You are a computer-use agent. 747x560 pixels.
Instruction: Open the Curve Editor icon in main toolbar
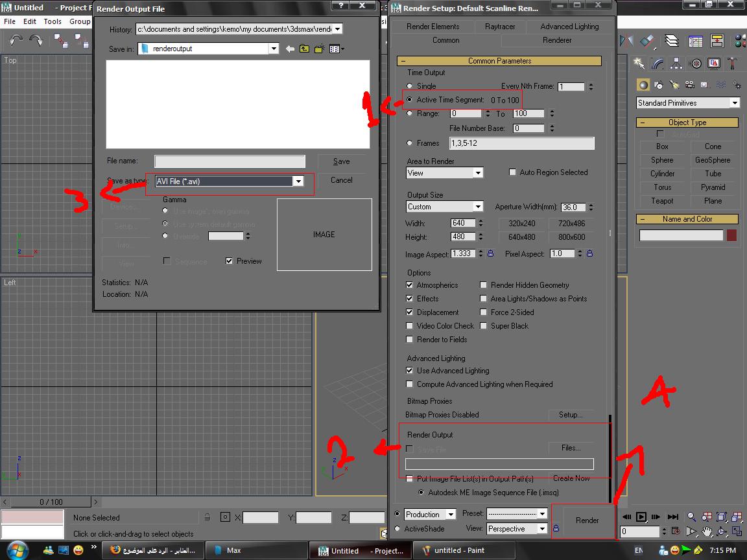[696, 41]
